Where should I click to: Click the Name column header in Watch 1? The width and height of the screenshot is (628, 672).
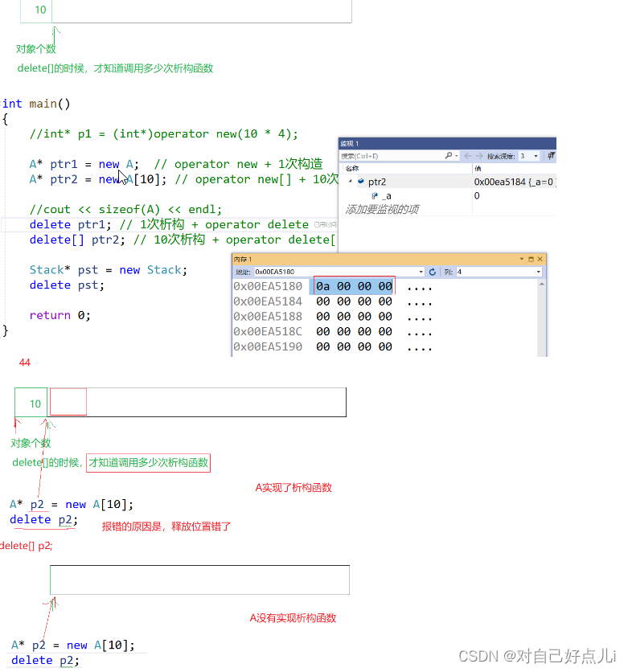[x=352, y=169]
